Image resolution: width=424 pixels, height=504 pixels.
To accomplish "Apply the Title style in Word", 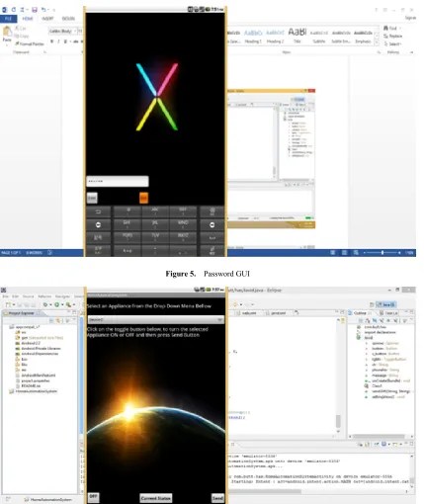I will tap(297, 36).
